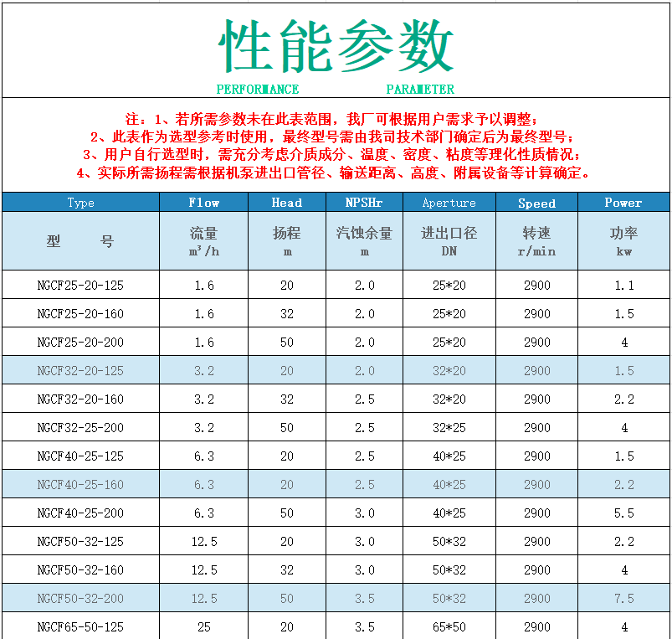
Task: Select the Power column header
Action: click(x=623, y=203)
